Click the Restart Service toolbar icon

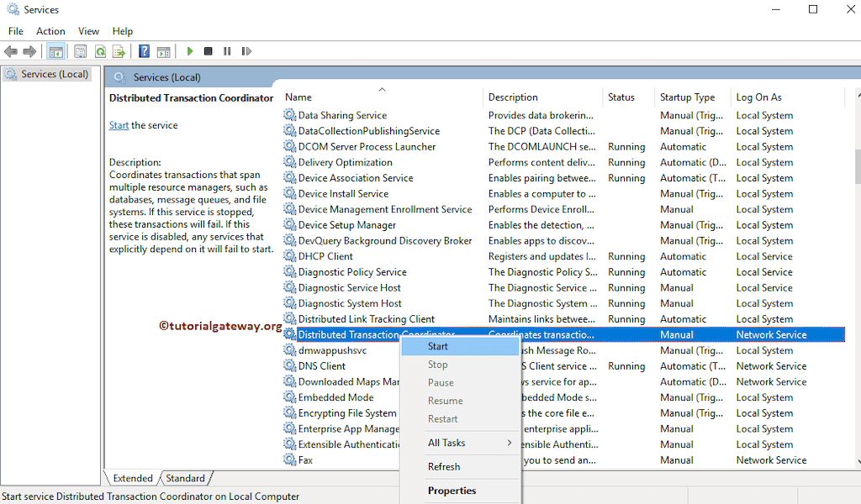(246, 52)
